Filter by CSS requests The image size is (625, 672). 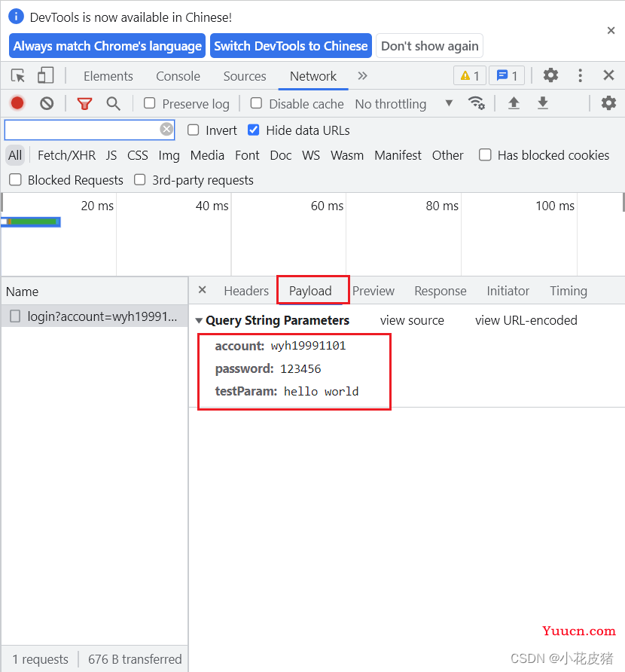point(138,155)
